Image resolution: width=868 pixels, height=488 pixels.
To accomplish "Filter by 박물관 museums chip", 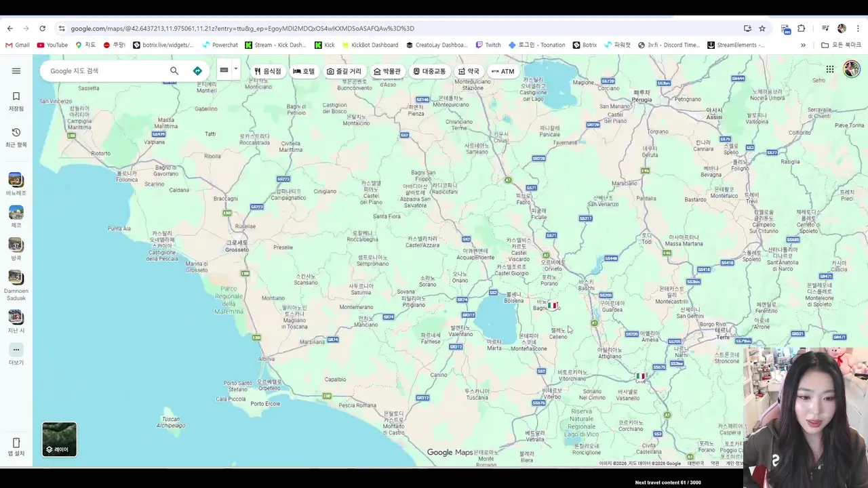I will pos(387,71).
